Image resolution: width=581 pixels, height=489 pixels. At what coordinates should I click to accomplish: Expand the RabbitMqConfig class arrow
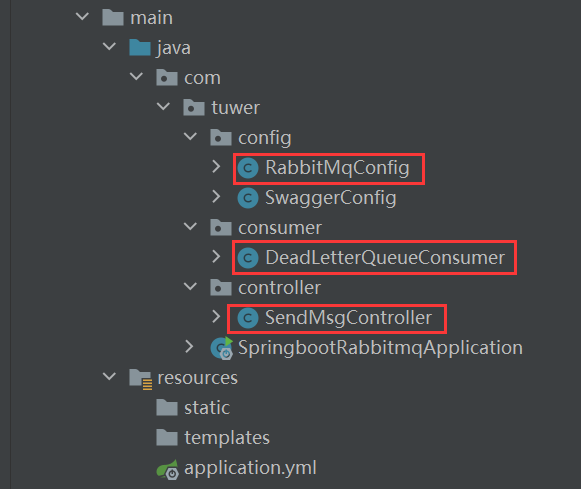[x=216, y=167]
